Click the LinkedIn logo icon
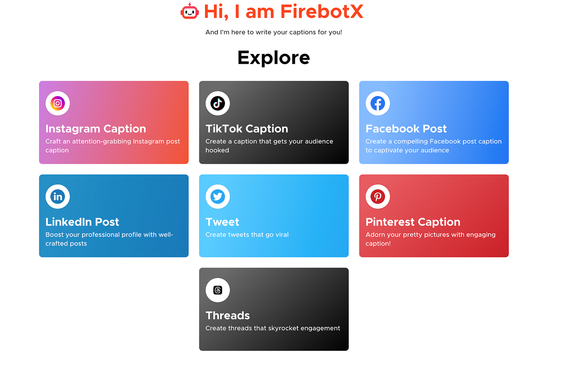The height and width of the screenshot is (377, 588). tap(58, 196)
